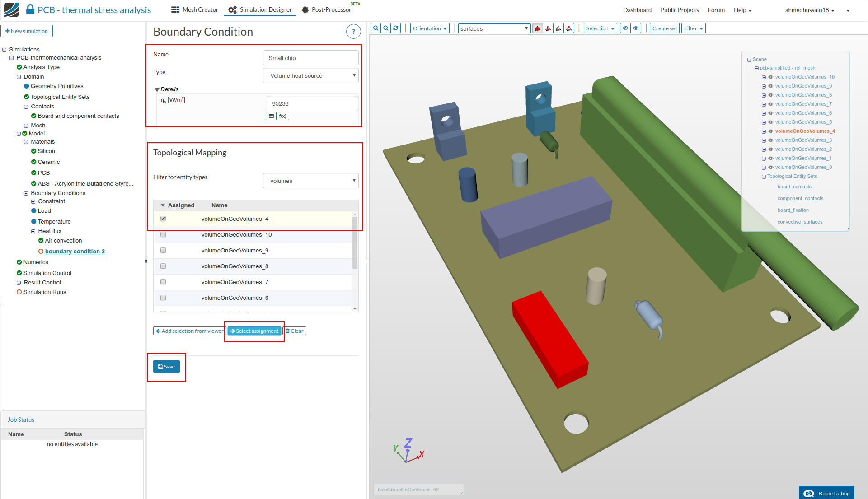
Task: Collapse the Materials tree node
Action: click(x=26, y=142)
